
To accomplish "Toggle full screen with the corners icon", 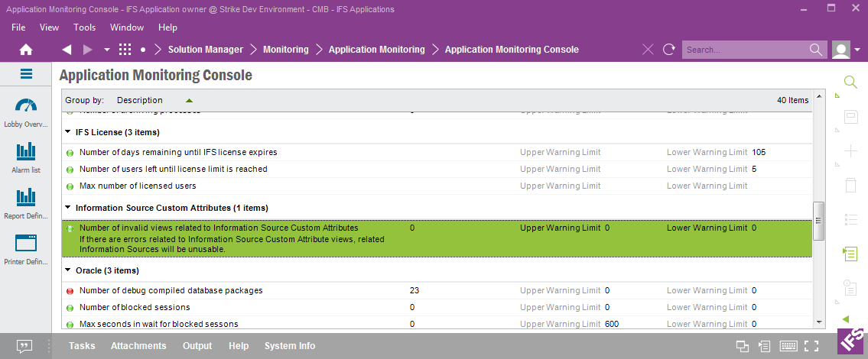I will pos(811,346).
